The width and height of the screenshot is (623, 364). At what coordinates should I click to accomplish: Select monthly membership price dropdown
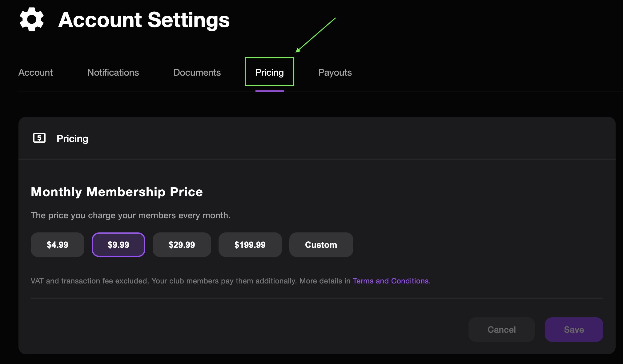click(119, 244)
